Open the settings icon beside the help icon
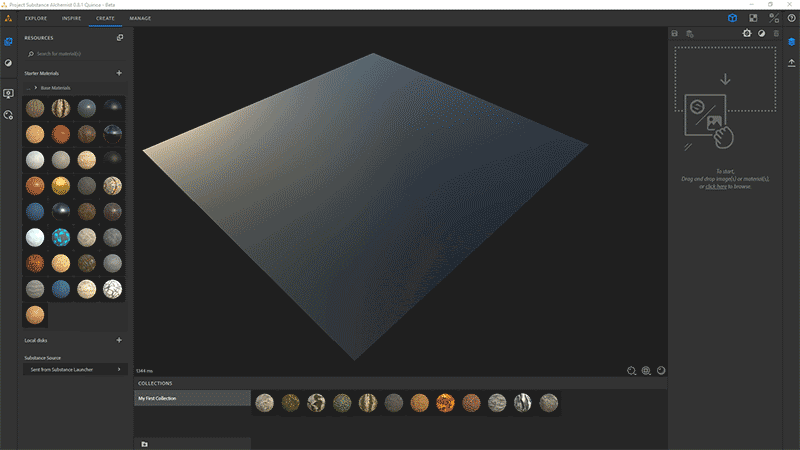The width and height of the screenshot is (800, 450). tap(774, 18)
